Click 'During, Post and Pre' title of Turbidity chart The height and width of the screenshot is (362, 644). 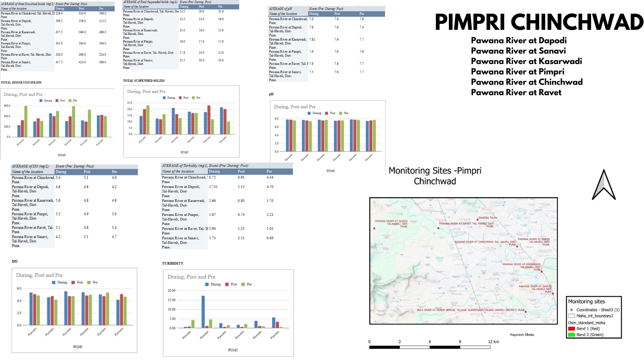191,277
